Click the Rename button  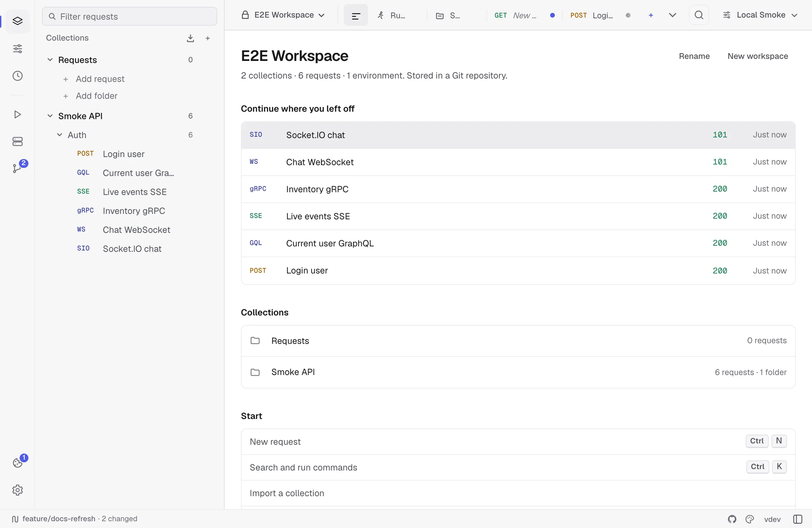pos(694,56)
